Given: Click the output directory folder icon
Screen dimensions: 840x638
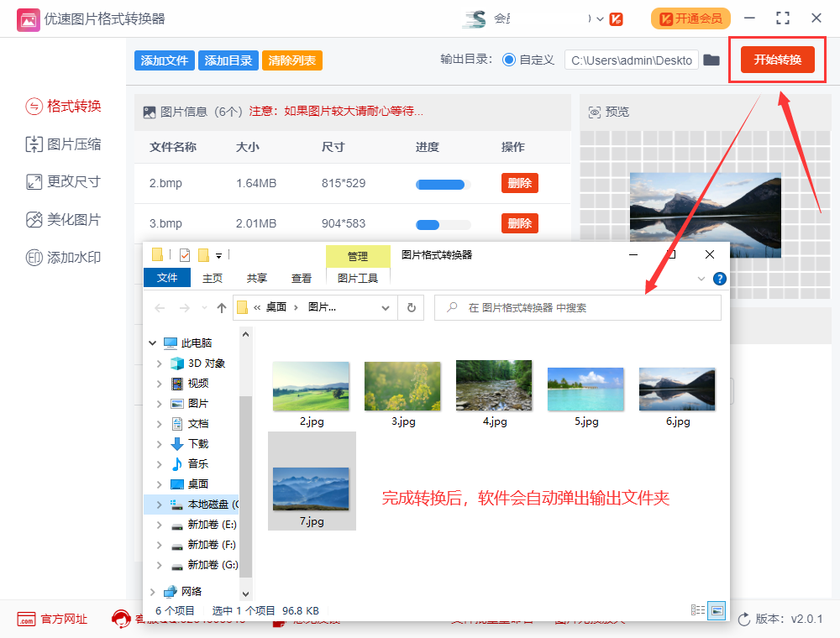Looking at the screenshot, I should tap(711, 60).
